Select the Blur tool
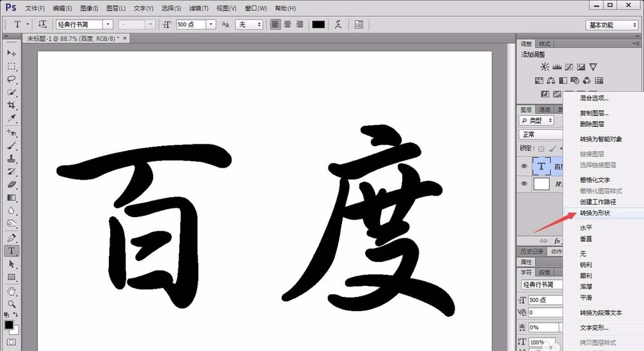The image size is (644, 351). [12, 211]
